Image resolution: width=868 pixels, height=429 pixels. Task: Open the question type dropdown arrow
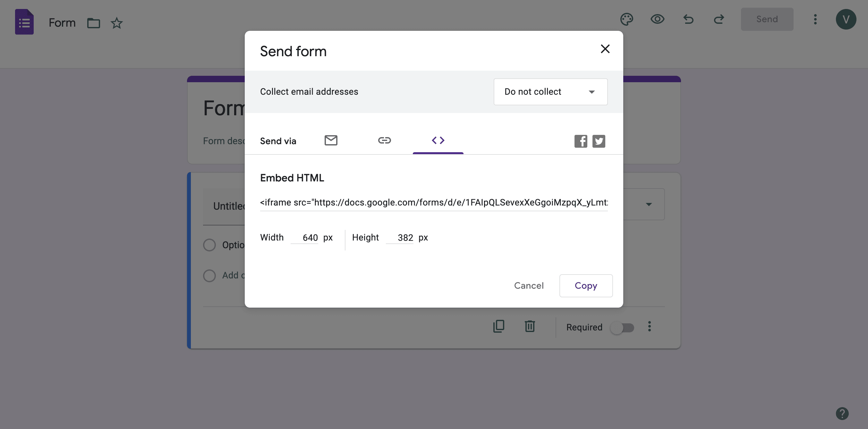[x=649, y=204]
